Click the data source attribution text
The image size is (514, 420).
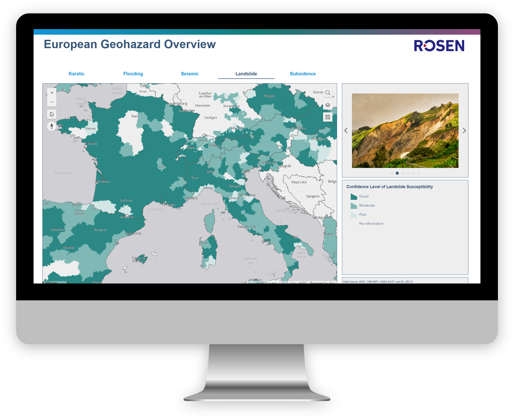pos(378,282)
